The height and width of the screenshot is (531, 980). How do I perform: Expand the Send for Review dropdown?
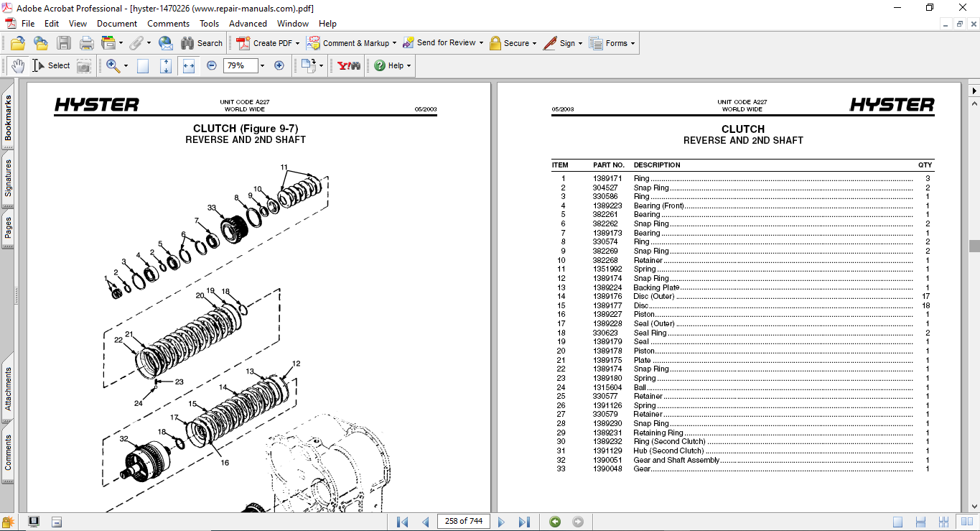pyautogui.click(x=481, y=44)
